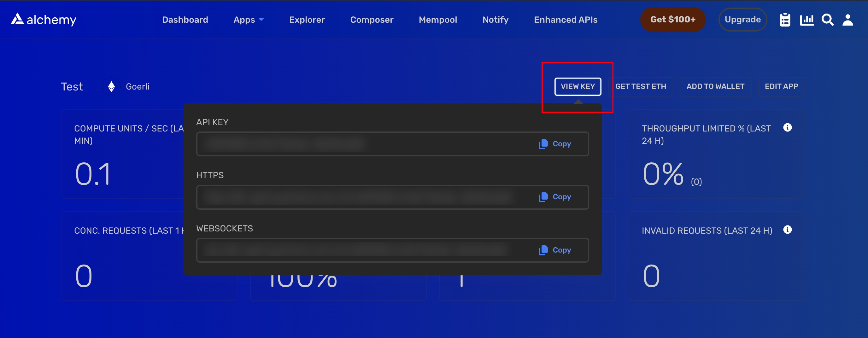
Task: Open the Notify page
Action: [x=495, y=20]
